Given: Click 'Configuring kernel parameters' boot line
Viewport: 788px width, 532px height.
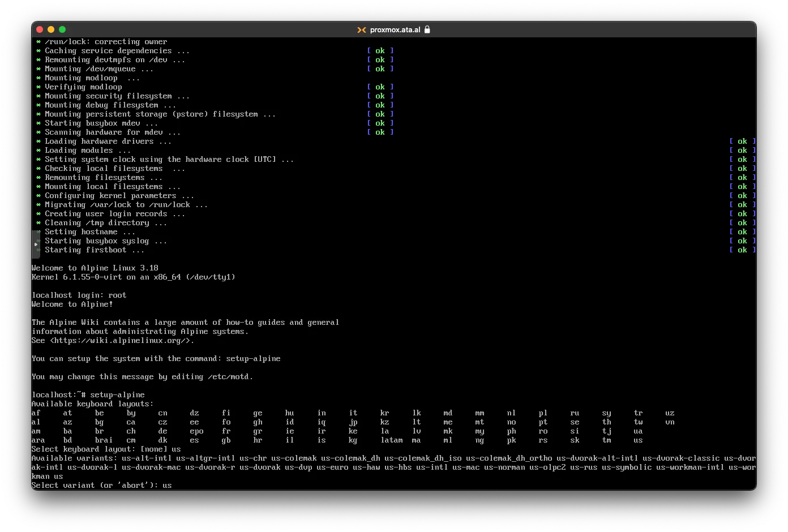Looking at the screenshot, I should (115, 196).
